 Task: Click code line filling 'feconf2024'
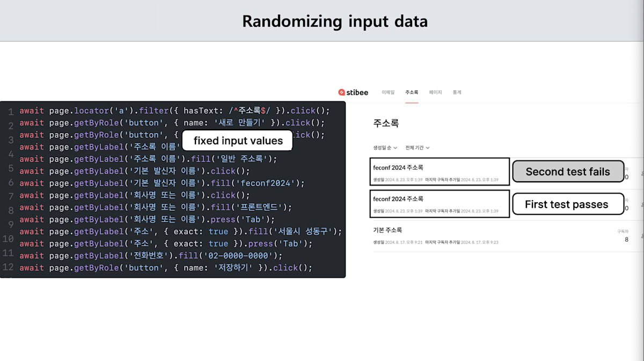click(x=162, y=183)
